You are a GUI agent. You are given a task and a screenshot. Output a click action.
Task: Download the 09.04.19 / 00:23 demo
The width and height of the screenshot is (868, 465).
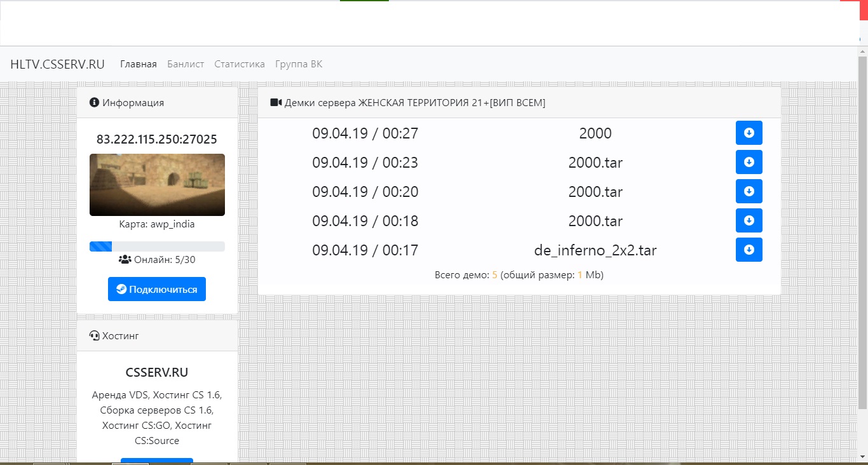pos(749,162)
